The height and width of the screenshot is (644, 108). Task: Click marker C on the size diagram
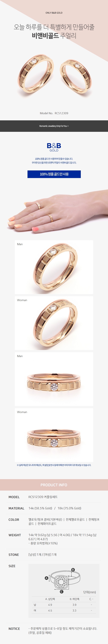pyautogui.click(x=62, y=591)
